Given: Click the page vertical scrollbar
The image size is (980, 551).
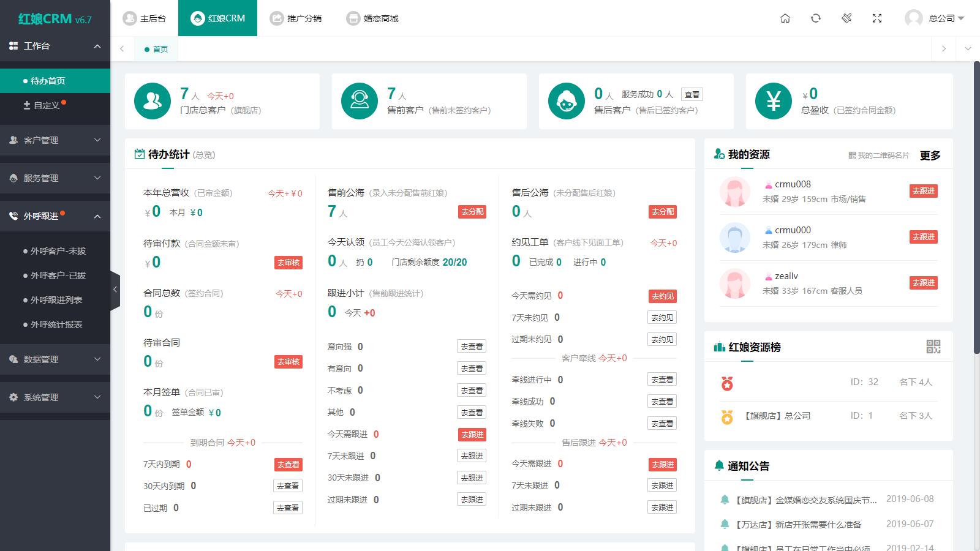Looking at the screenshot, I should pyautogui.click(x=976, y=208).
